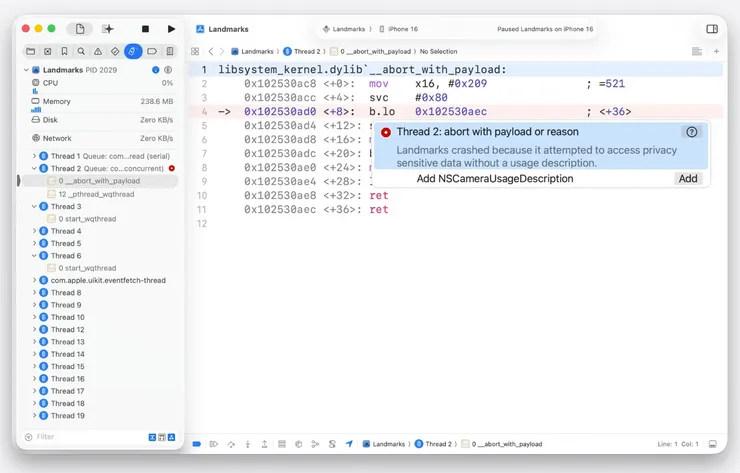Collapse Thread 2 disclosure arrow

click(x=34, y=168)
